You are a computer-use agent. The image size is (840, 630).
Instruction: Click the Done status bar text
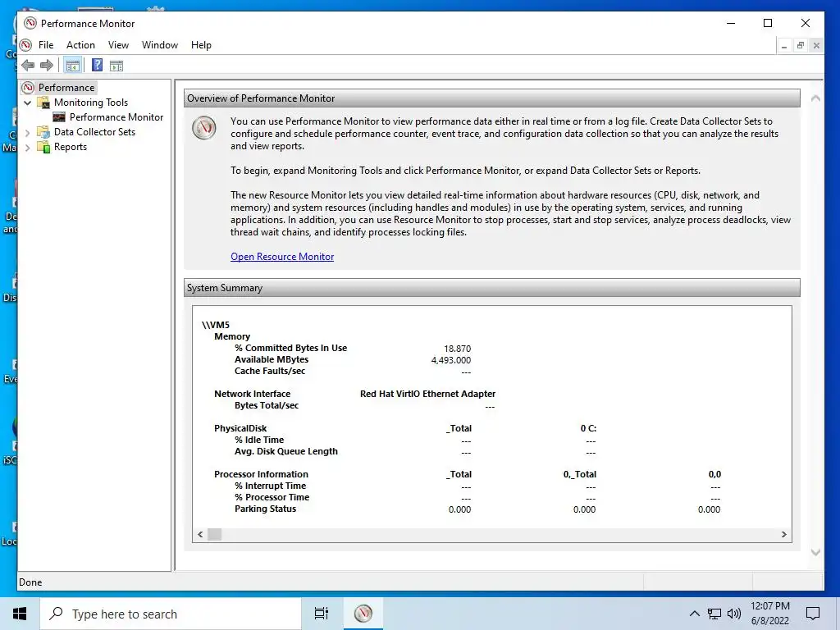pyautogui.click(x=30, y=582)
